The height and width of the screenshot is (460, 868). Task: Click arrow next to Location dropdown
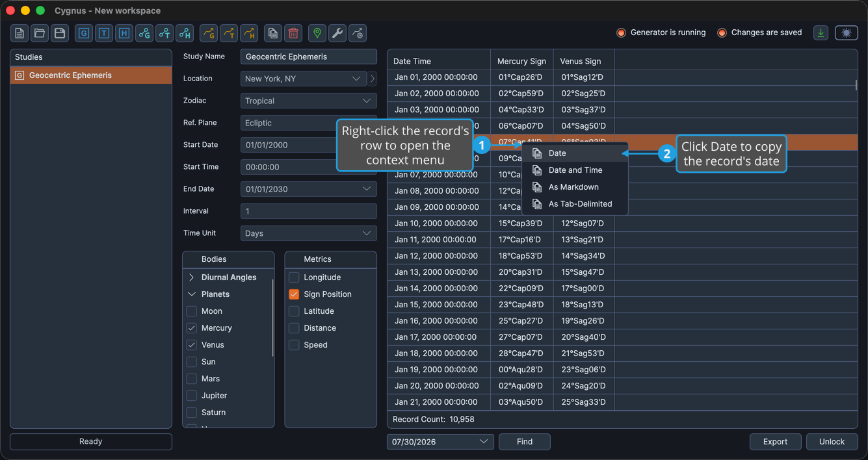[x=372, y=79]
